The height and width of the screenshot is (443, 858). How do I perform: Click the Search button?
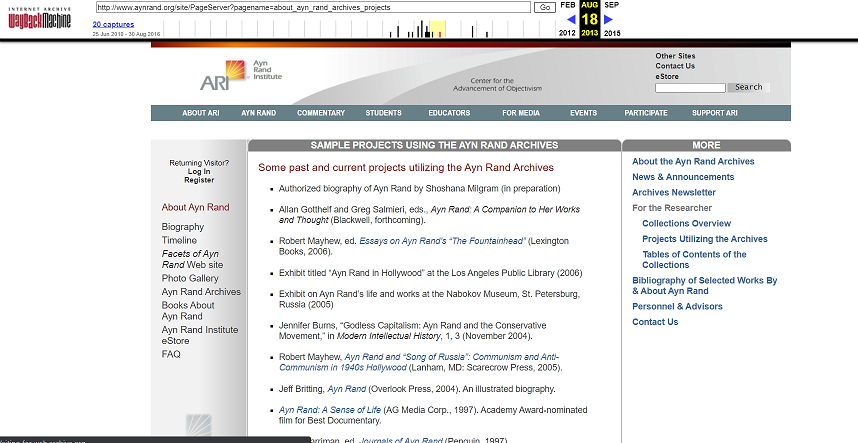point(748,87)
